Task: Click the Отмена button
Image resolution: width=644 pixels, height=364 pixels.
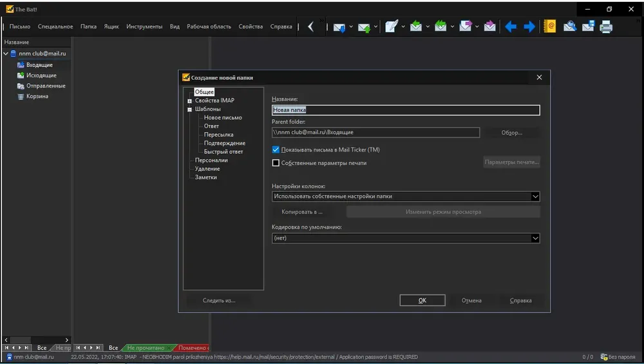Action: click(x=471, y=300)
